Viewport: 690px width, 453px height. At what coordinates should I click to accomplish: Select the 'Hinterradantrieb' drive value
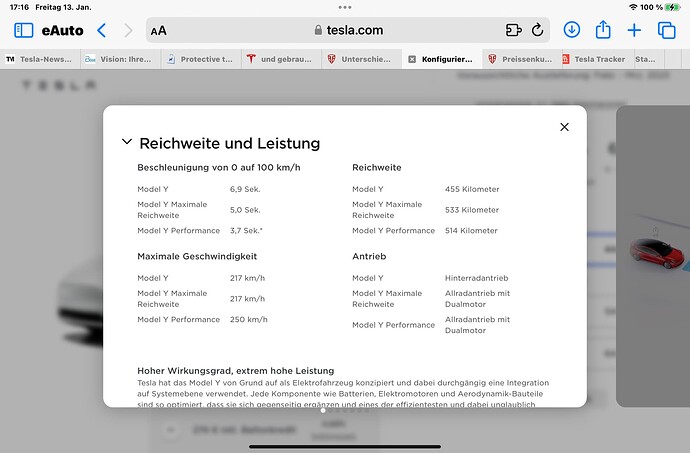(477, 278)
